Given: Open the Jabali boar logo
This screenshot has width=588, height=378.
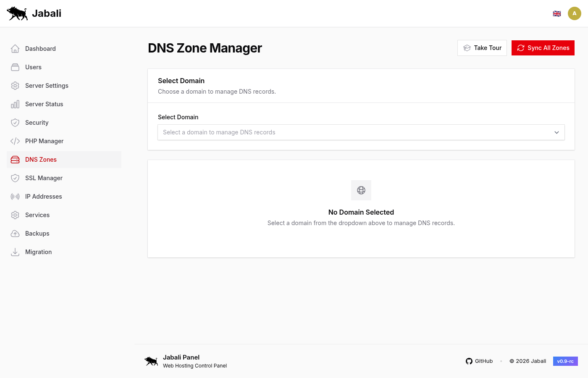Looking at the screenshot, I should pyautogui.click(x=17, y=13).
